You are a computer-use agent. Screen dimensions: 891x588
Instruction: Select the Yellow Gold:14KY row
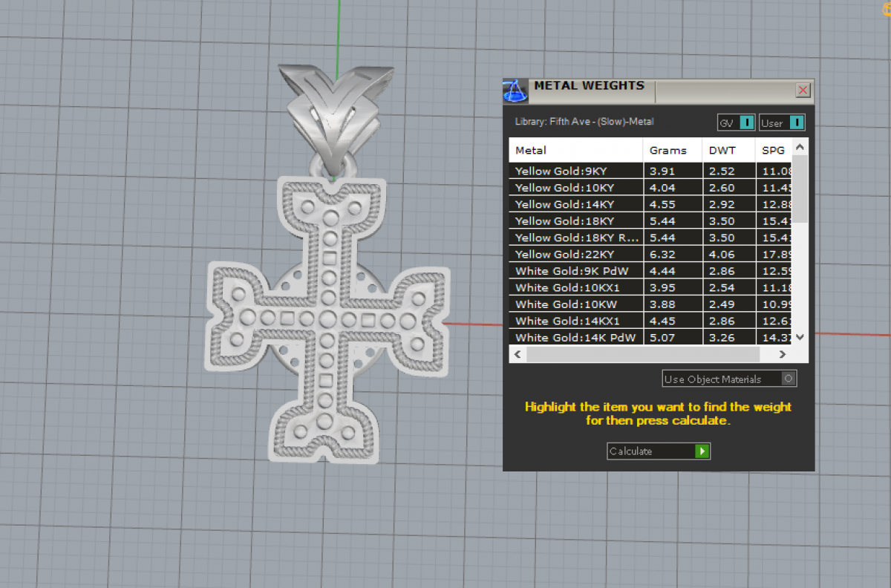tap(575, 204)
